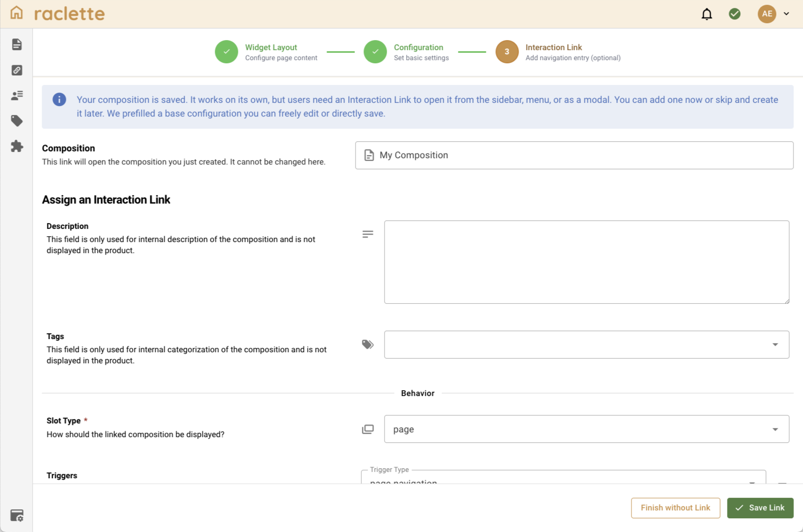Click the green status check icon
Image resolution: width=803 pixels, height=532 pixels.
coord(734,14)
